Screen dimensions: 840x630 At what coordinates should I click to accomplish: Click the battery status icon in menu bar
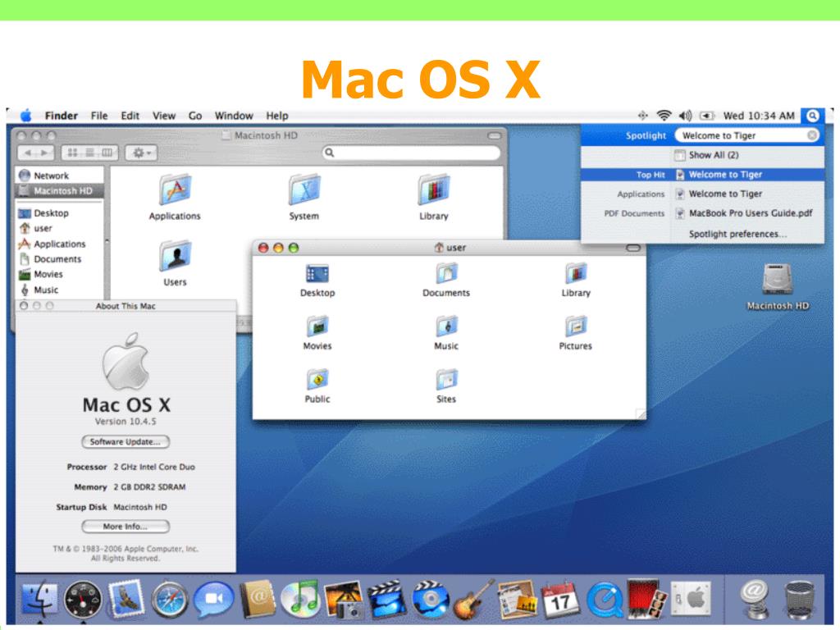tap(707, 116)
